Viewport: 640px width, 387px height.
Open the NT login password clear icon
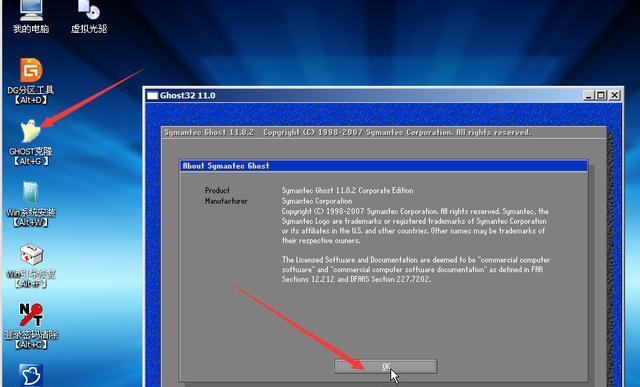pyautogui.click(x=31, y=314)
